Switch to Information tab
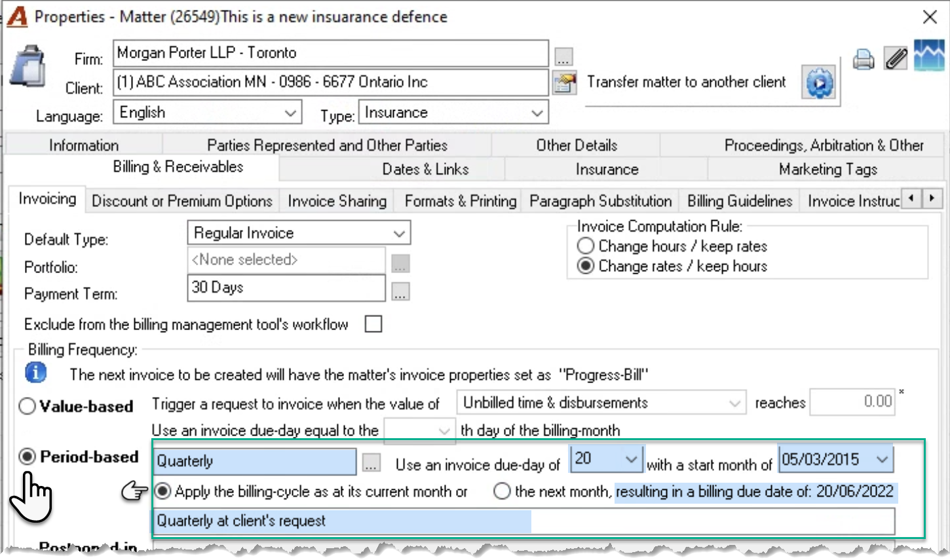The image size is (950, 560). click(x=84, y=145)
